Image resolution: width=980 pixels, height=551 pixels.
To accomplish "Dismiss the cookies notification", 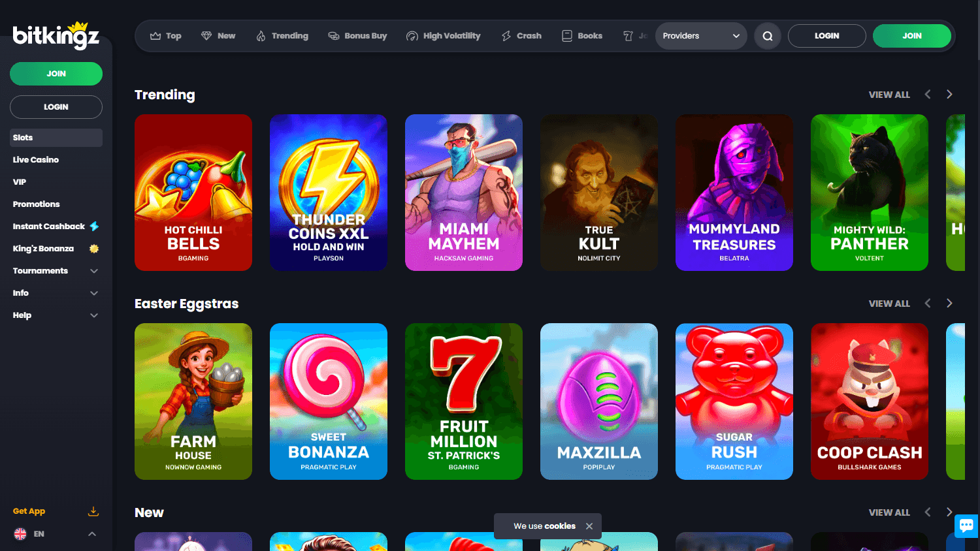I will 589,526.
